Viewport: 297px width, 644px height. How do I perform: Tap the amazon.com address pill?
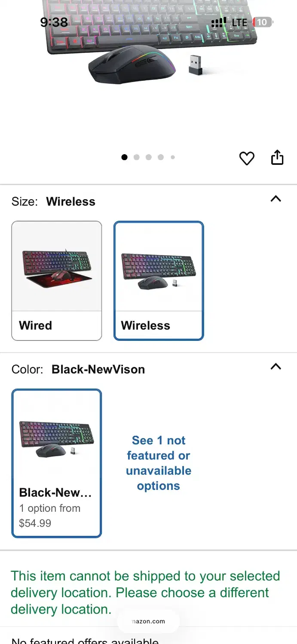tap(148, 621)
